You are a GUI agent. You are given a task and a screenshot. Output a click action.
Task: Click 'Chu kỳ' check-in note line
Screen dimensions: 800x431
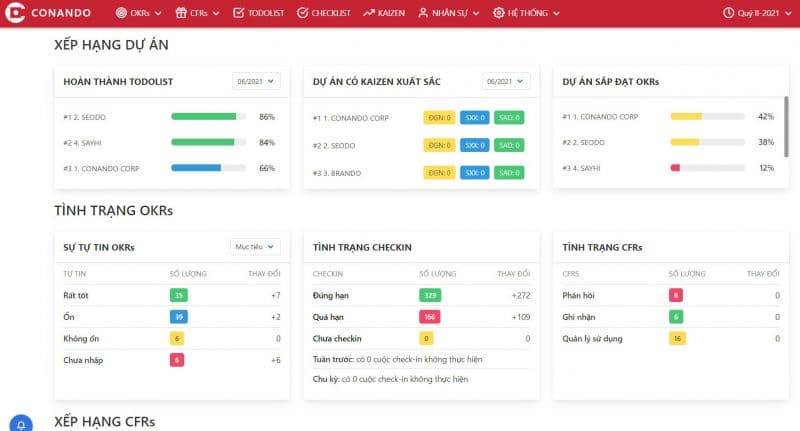pyautogui.click(x=390, y=379)
